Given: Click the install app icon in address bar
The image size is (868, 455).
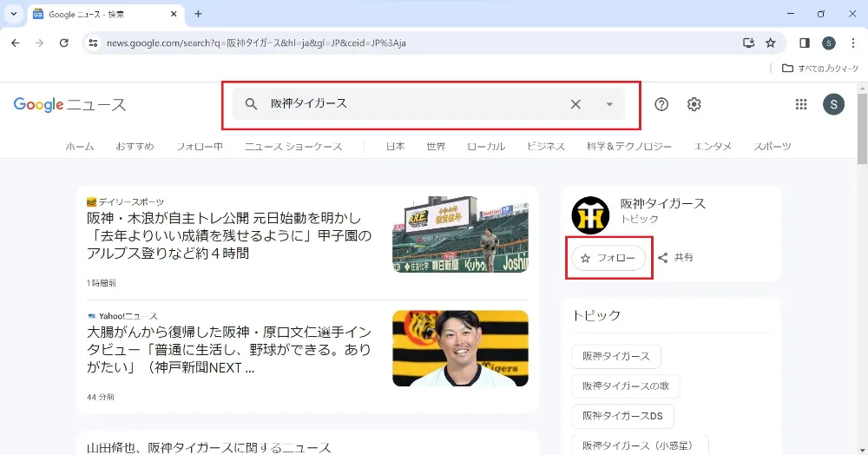Looking at the screenshot, I should [748, 43].
